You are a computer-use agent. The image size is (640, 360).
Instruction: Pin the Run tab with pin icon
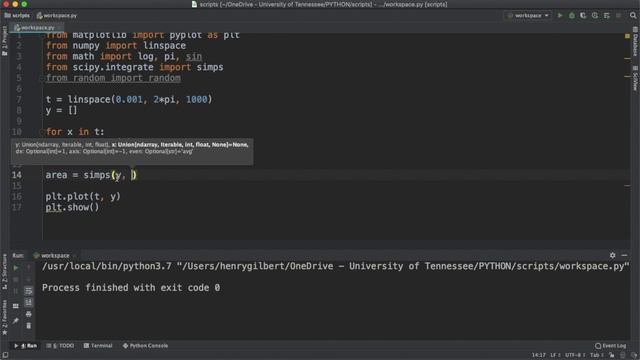(16, 321)
